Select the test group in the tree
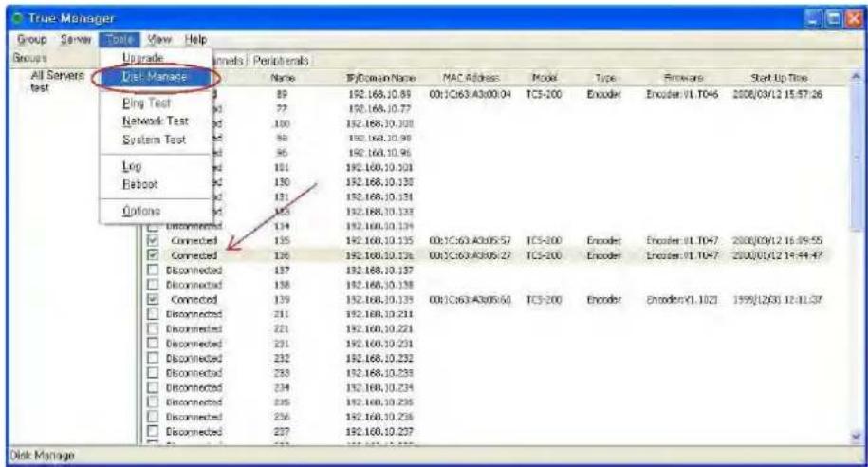 pyautogui.click(x=40, y=87)
